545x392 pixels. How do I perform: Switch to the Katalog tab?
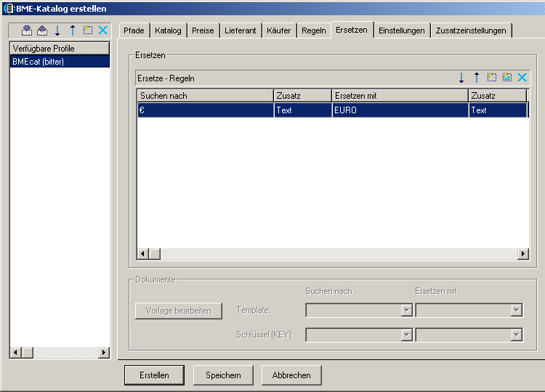[169, 30]
